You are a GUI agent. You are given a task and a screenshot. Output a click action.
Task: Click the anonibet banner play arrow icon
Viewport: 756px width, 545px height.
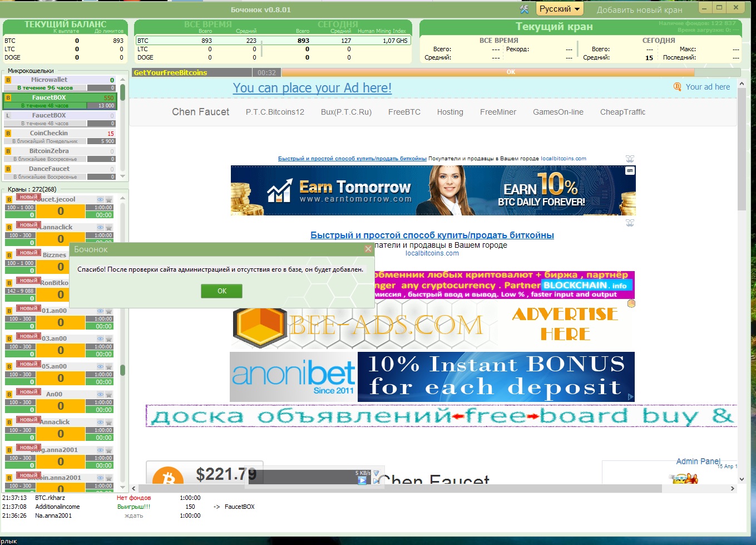coord(630,397)
